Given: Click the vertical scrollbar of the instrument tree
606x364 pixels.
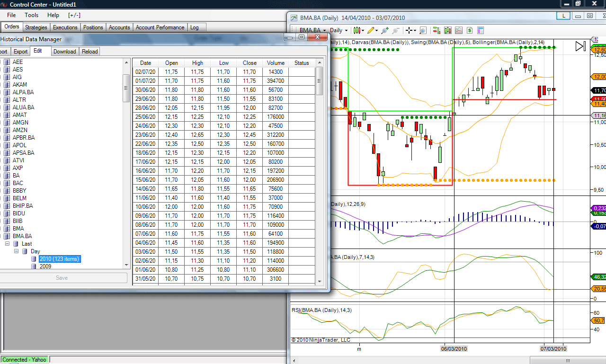Looking at the screenshot, I should (x=126, y=163).
